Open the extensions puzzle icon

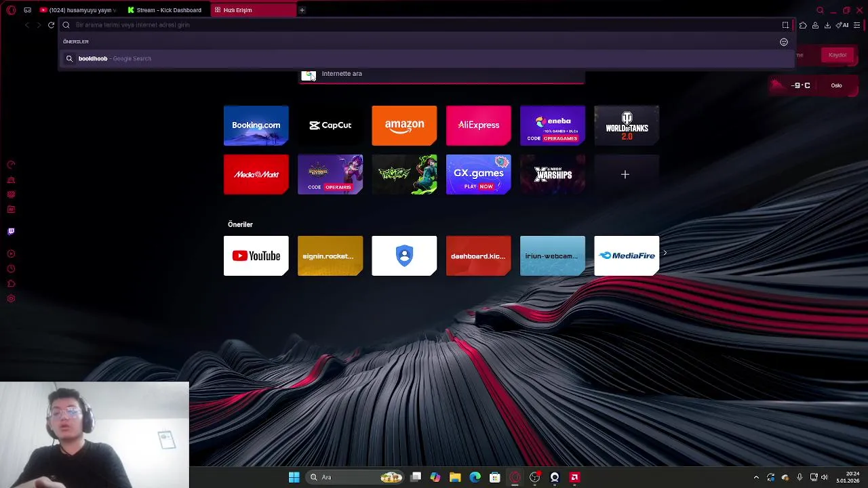coord(803,25)
